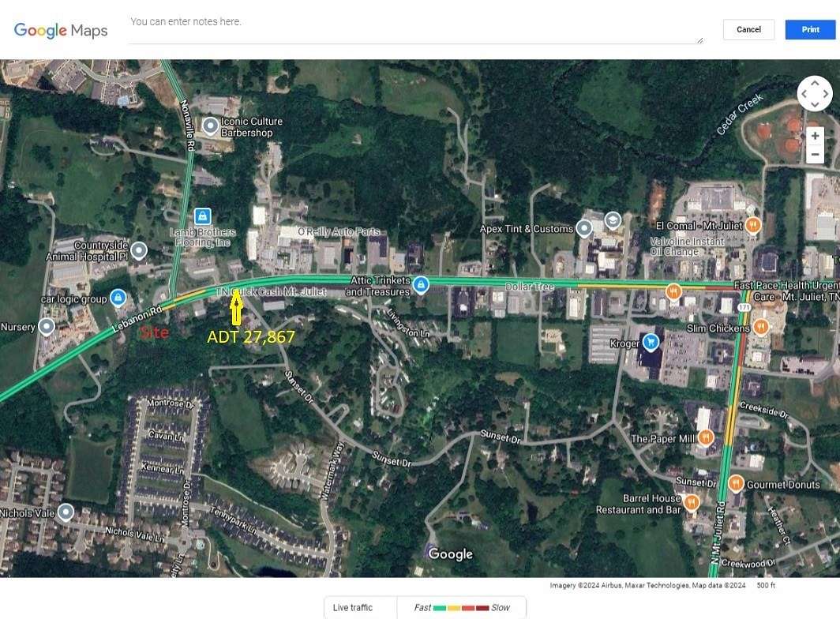Click the Cancel button

[x=748, y=29]
